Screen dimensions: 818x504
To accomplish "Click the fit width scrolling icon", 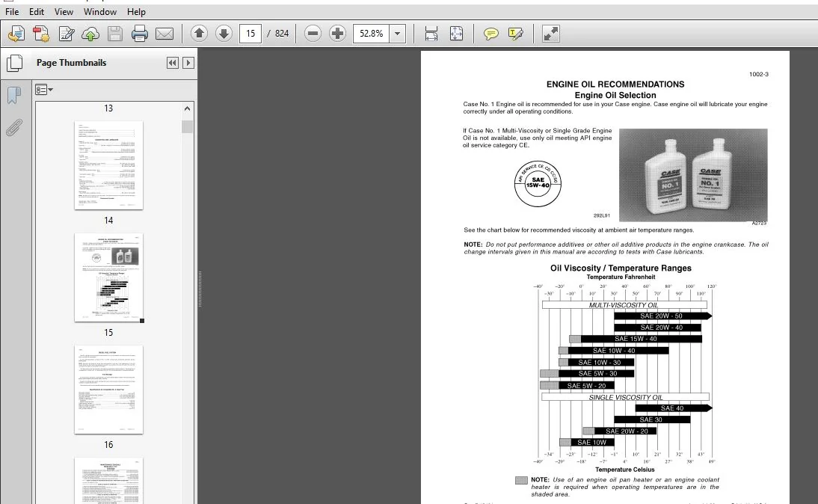I will tap(431, 34).
